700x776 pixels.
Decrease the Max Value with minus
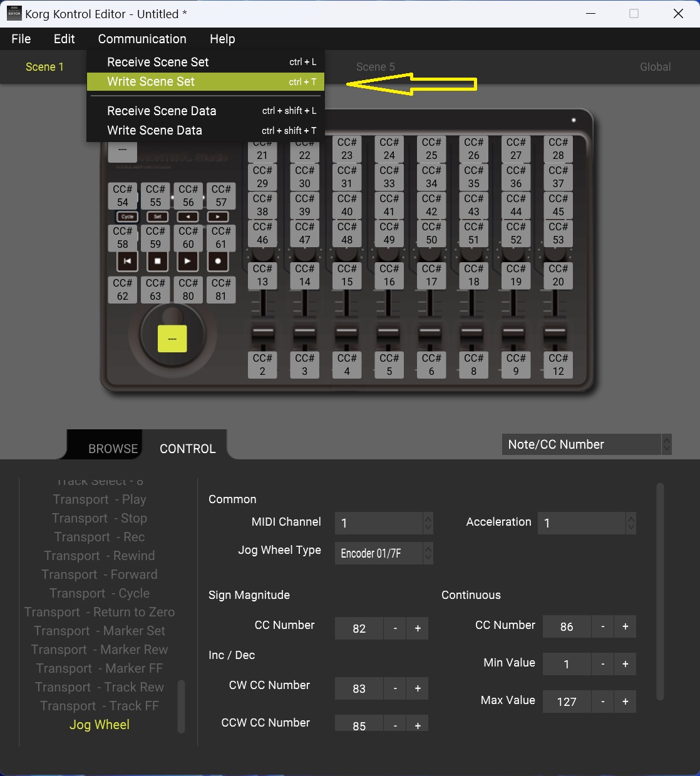pos(603,702)
